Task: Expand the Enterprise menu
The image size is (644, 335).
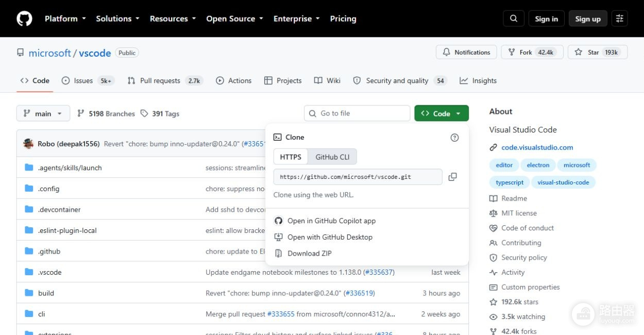Action: pyautogui.click(x=296, y=19)
